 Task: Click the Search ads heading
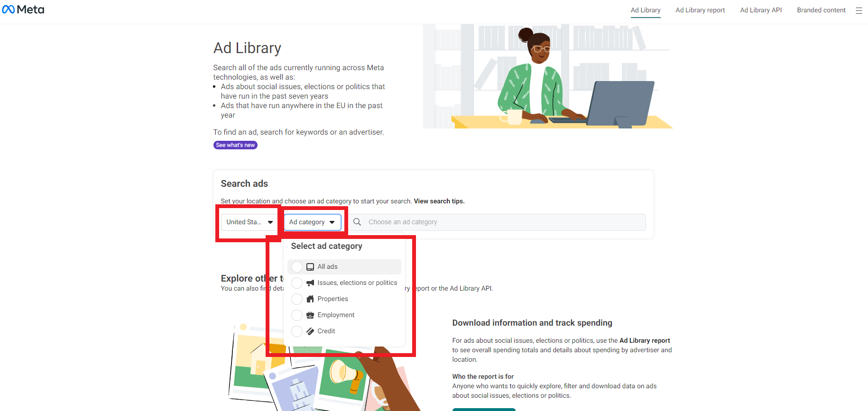click(244, 183)
